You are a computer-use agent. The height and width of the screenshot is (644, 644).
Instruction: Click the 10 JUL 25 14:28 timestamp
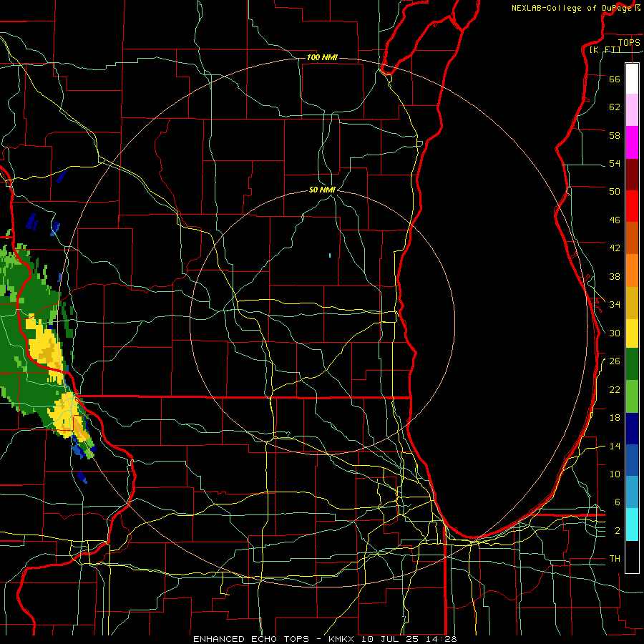pyautogui.click(x=409, y=639)
